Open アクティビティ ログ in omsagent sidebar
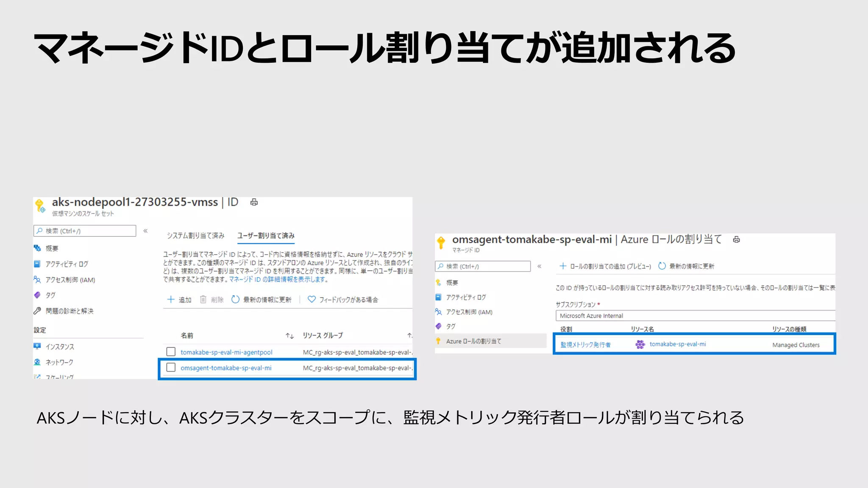 click(x=466, y=297)
